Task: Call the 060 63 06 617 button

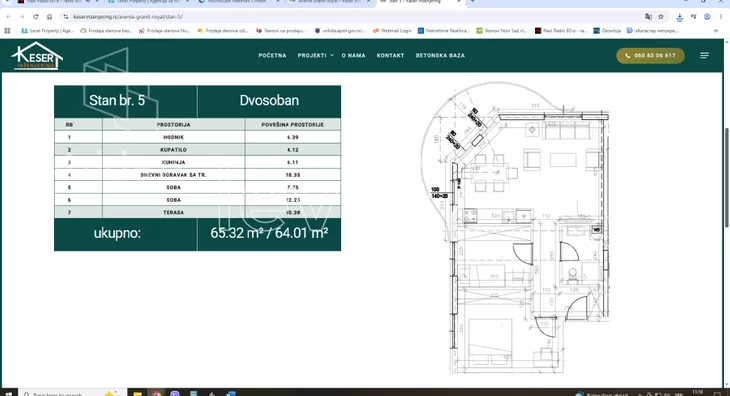Action: [650, 55]
